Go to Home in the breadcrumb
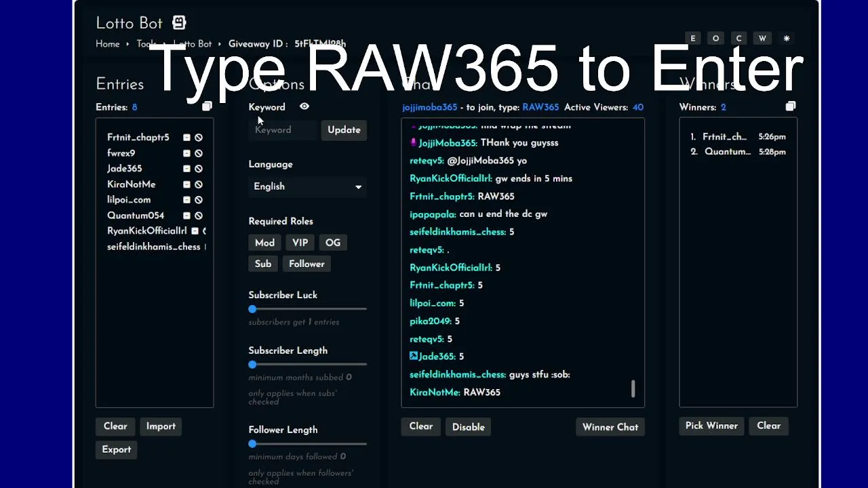 pos(107,44)
